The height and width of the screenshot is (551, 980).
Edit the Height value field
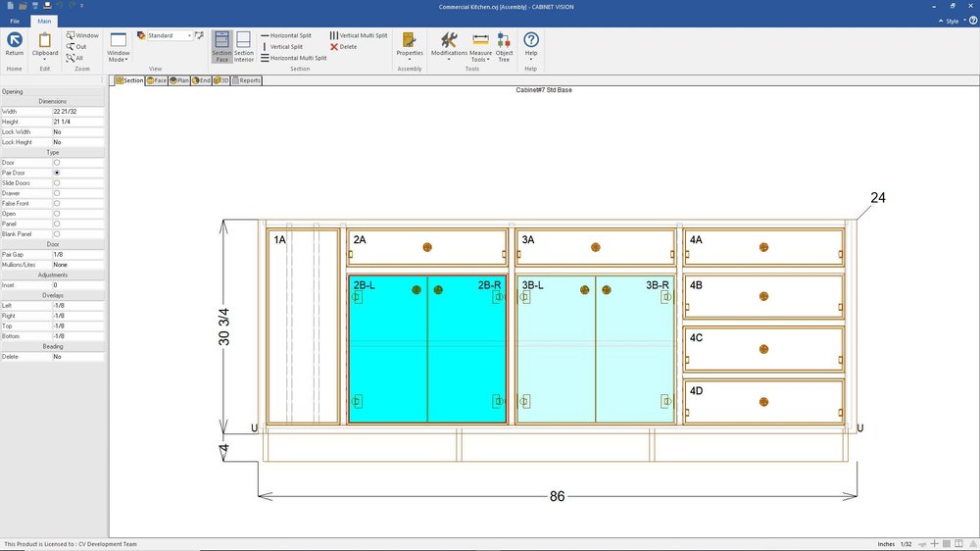pyautogui.click(x=77, y=122)
